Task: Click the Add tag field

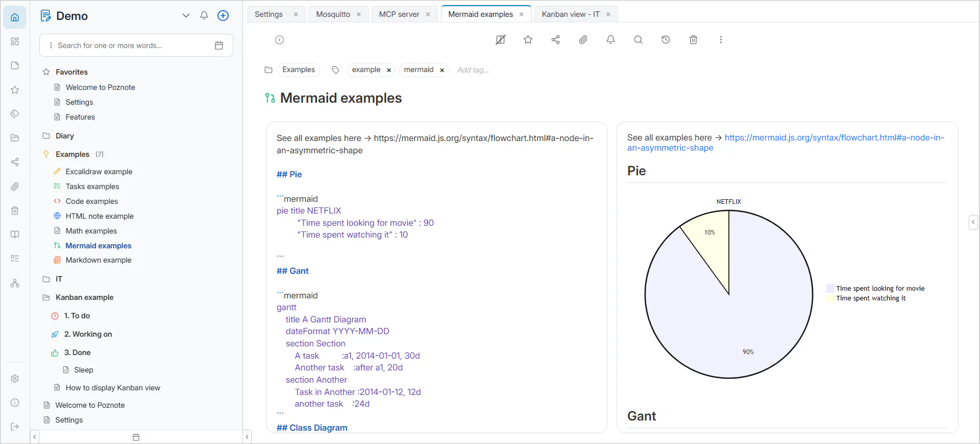Action: click(473, 70)
